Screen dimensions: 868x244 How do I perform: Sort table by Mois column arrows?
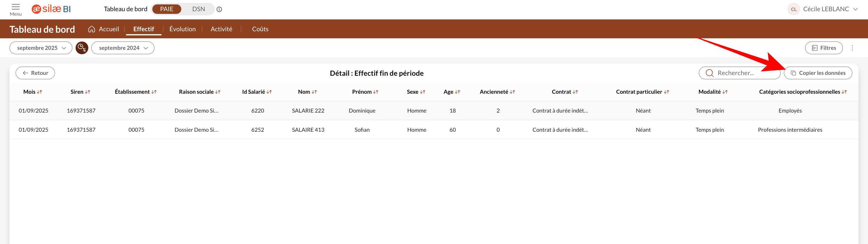[40, 92]
